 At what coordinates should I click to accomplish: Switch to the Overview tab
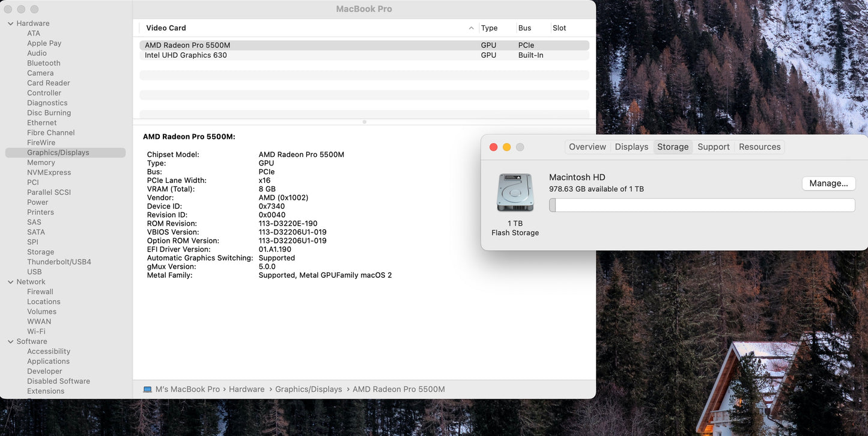[x=587, y=147]
